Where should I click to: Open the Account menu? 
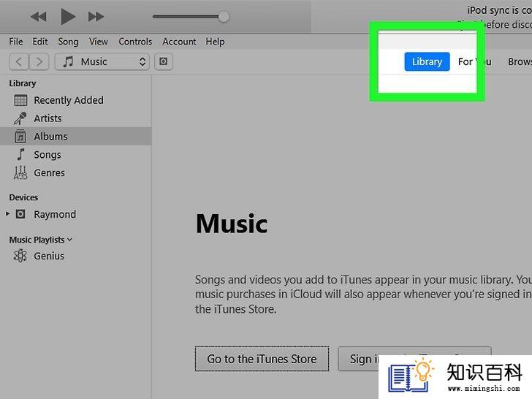point(179,42)
